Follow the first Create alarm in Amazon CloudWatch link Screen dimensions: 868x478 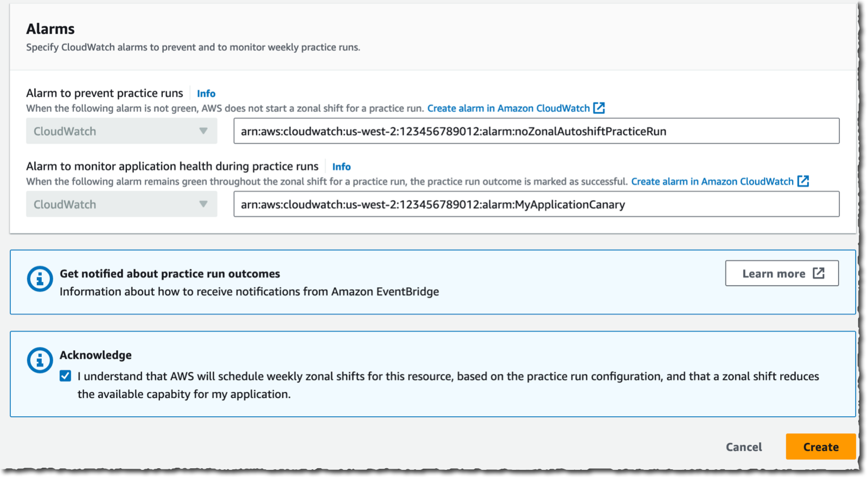click(x=508, y=108)
